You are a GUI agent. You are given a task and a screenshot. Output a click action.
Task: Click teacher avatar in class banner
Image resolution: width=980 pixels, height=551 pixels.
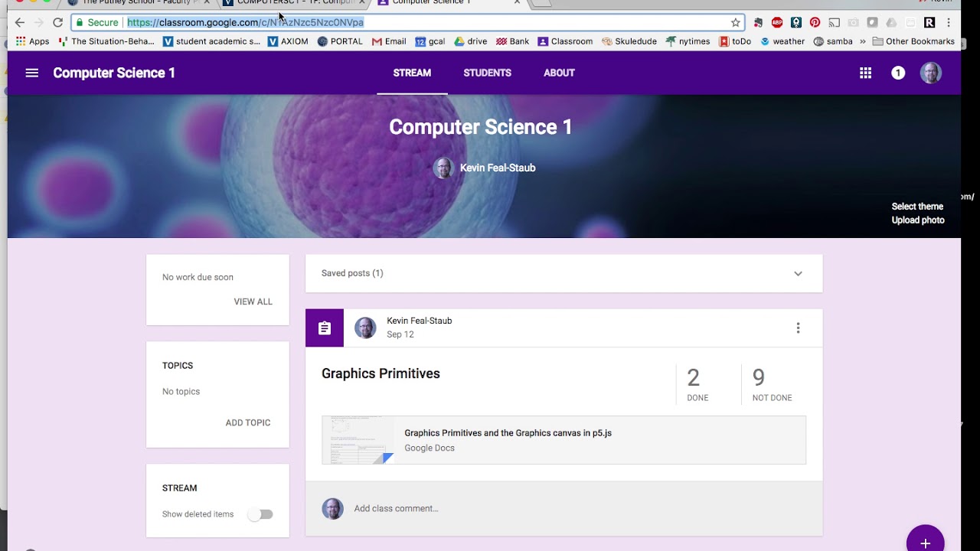[x=443, y=168]
